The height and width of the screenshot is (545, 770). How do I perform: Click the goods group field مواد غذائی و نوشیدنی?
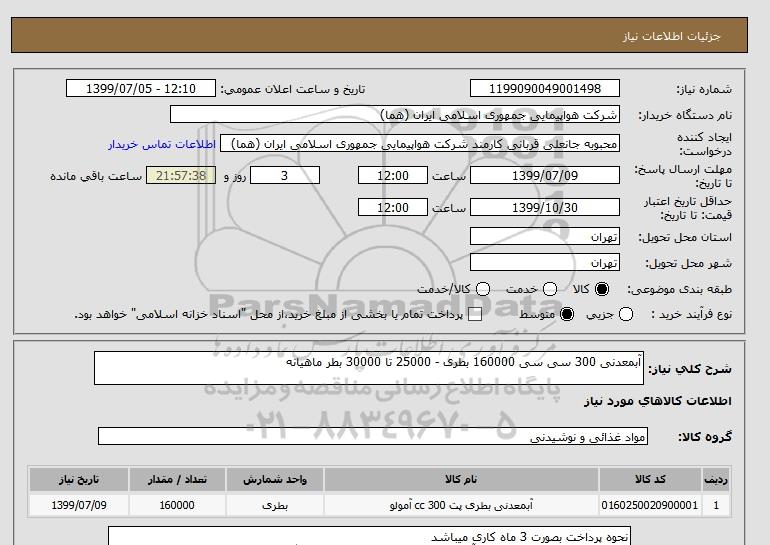(373, 436)
